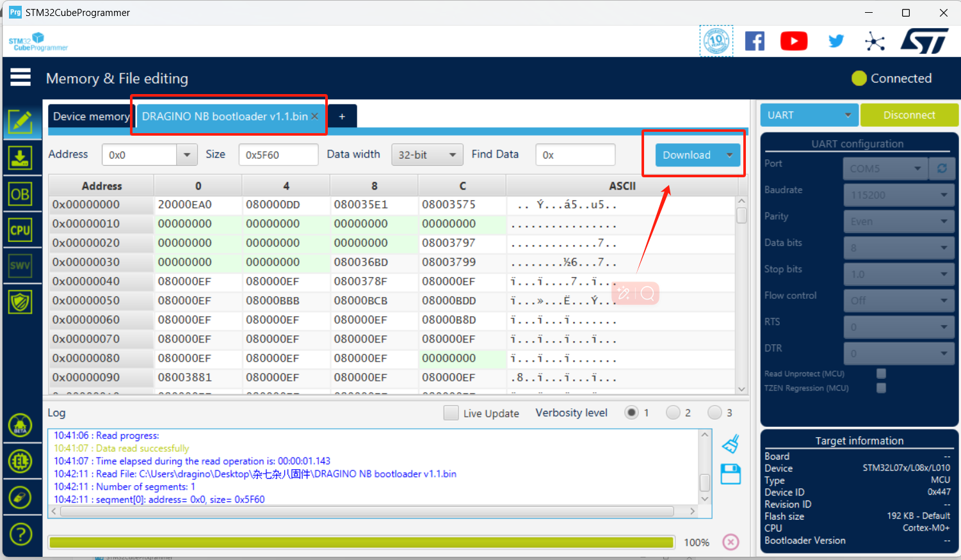
Task: Open the Facebook link icon
Action: tap(755, 42)
